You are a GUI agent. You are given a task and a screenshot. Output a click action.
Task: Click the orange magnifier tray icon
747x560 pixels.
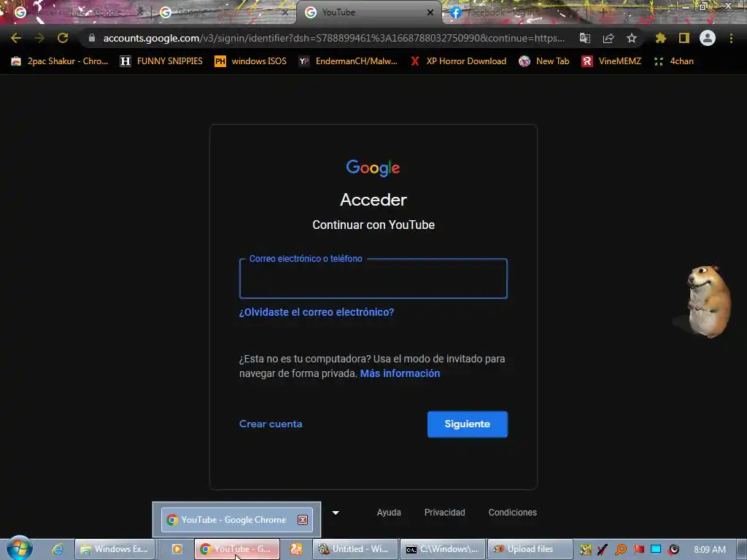coord(620,549)
